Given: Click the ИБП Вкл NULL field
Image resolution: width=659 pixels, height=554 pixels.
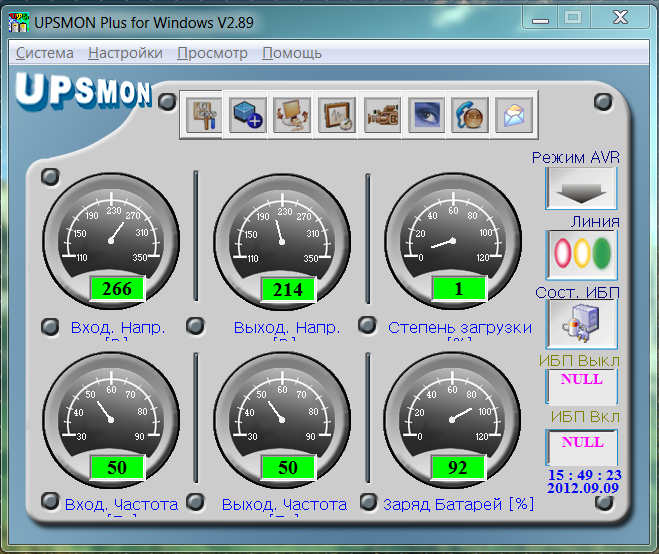Looking at the screenshot, I should [x=582, y=447].
